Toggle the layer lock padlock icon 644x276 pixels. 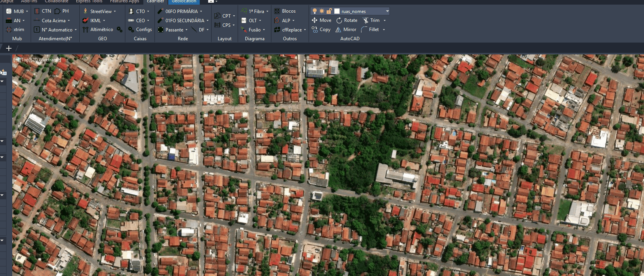click(329, 11)
